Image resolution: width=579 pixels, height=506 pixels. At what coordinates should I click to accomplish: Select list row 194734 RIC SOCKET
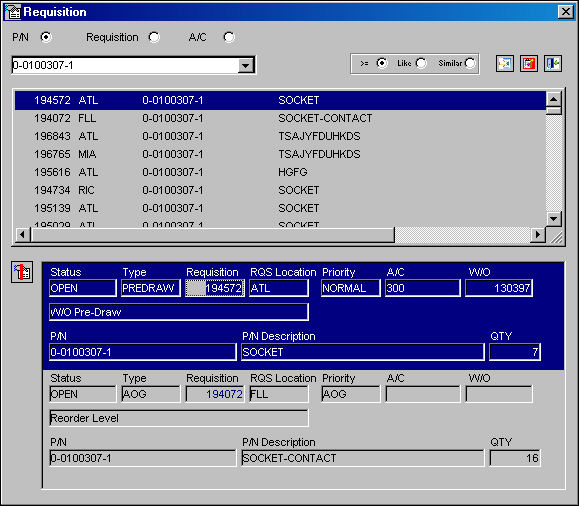[280, 190]
